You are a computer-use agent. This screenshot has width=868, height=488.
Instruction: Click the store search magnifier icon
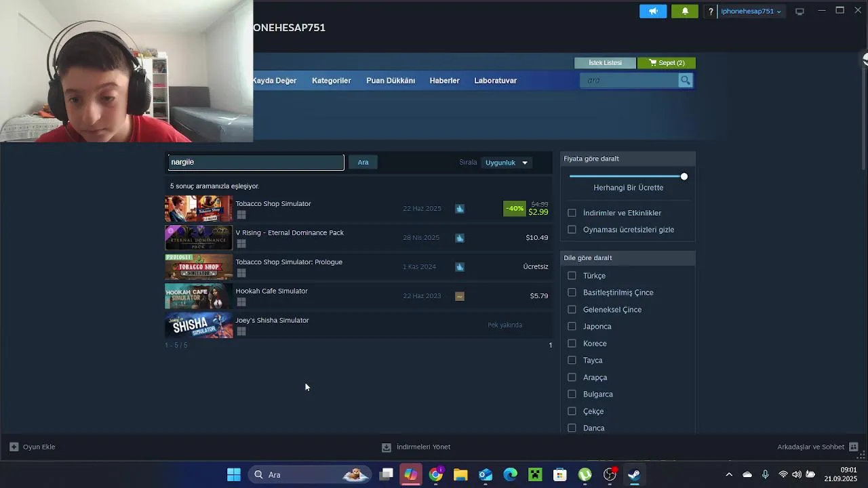(x=686, y=81)
